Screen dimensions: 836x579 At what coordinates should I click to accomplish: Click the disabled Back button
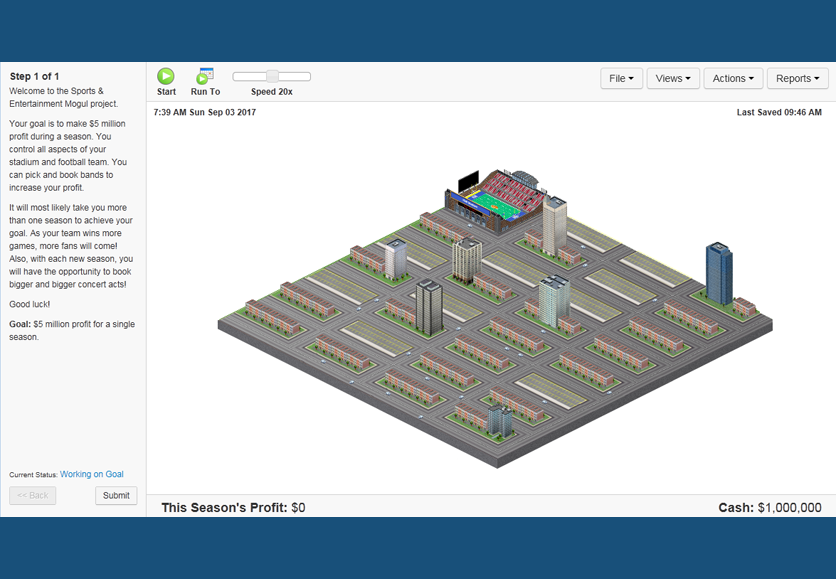coord(33,496)
